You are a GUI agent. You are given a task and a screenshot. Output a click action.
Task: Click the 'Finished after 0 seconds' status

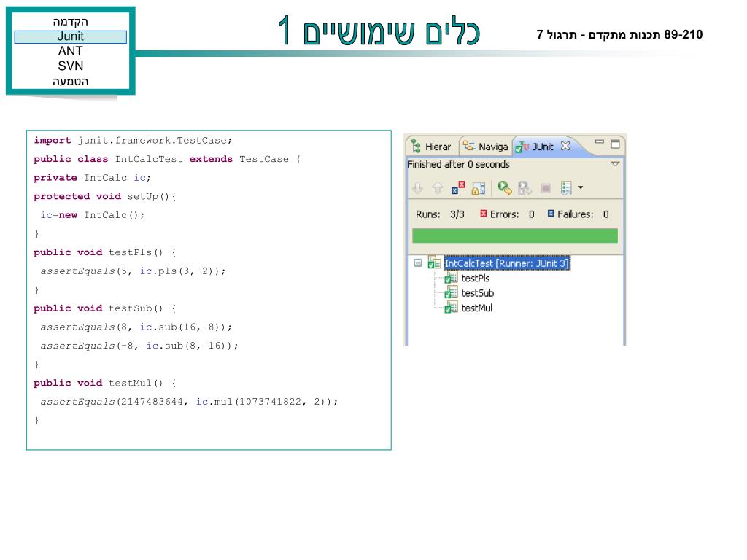[x=458, y=164]
